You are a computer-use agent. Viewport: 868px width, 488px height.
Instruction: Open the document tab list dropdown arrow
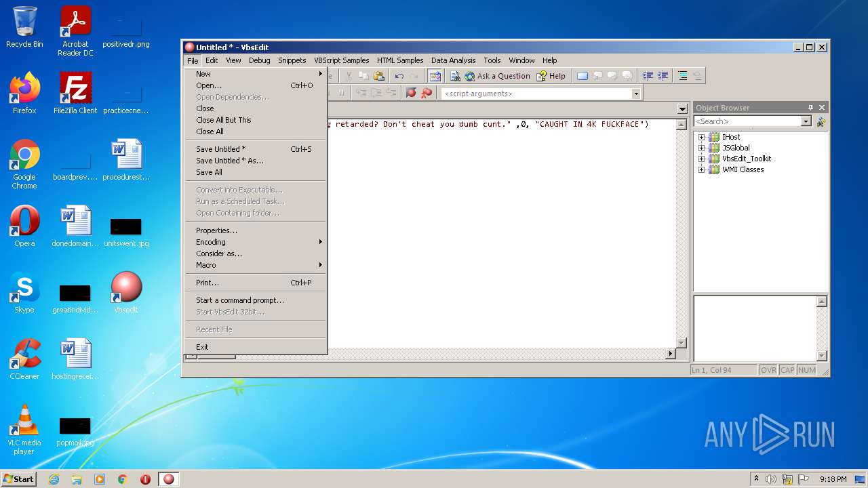click(x=682, y=109)
